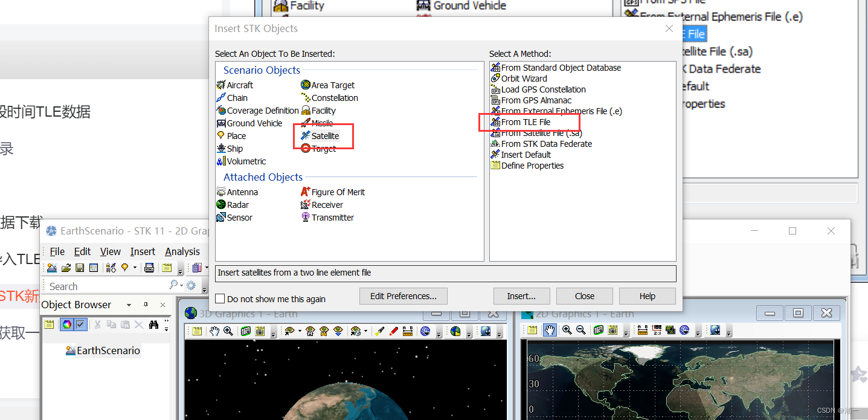868x420 pixels.
Task: Click into the Search field
Action: point(106,286)
